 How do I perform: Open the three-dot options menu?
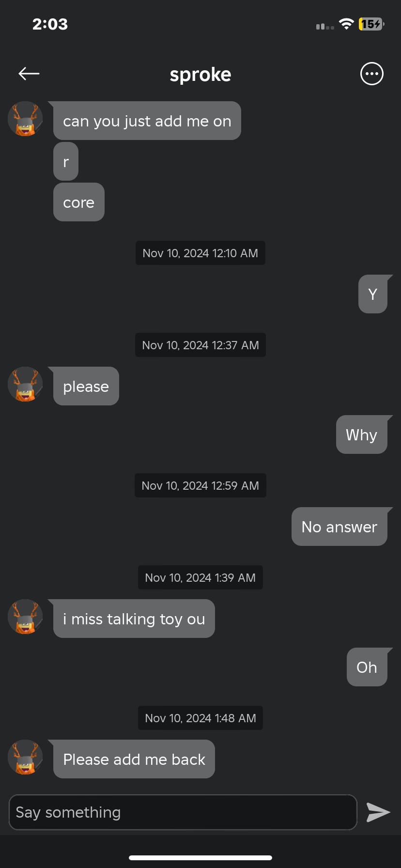click(x=372, y=74)
